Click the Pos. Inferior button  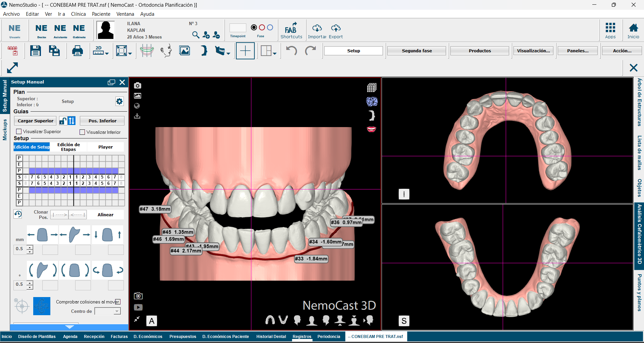click(102, 121)
